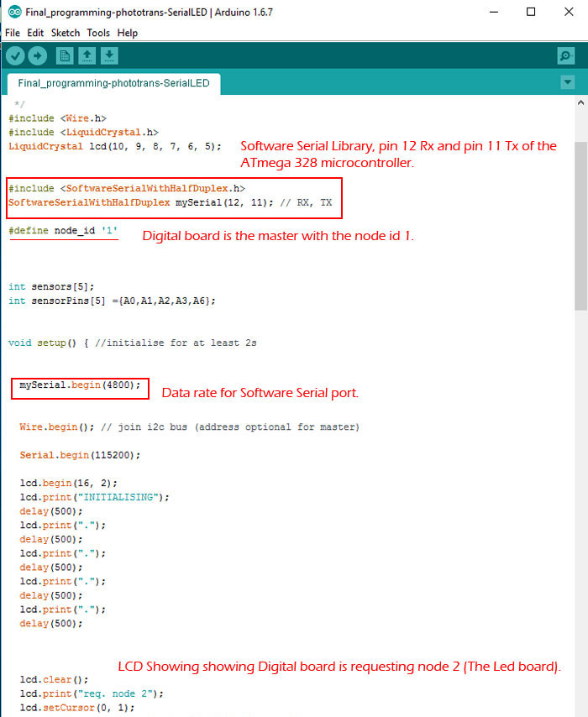Click the '#define node_id' line
Screen dimensions: 588x717
coord(63,230)
